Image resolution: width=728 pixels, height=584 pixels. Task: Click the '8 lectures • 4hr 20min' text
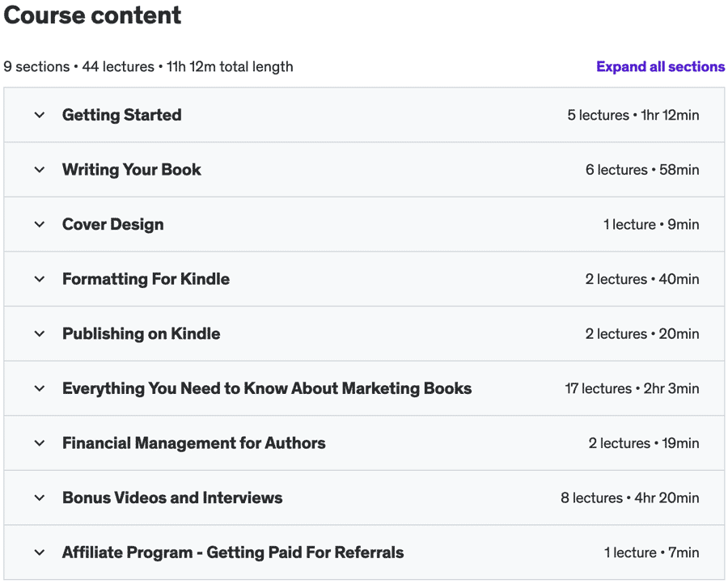(629, 498)
